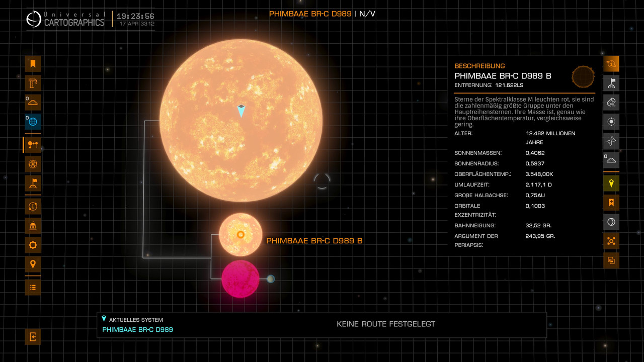Click the construction crane icon in left sidebar
The width and height of the screenshot is (644, 362).
point(33,83)
